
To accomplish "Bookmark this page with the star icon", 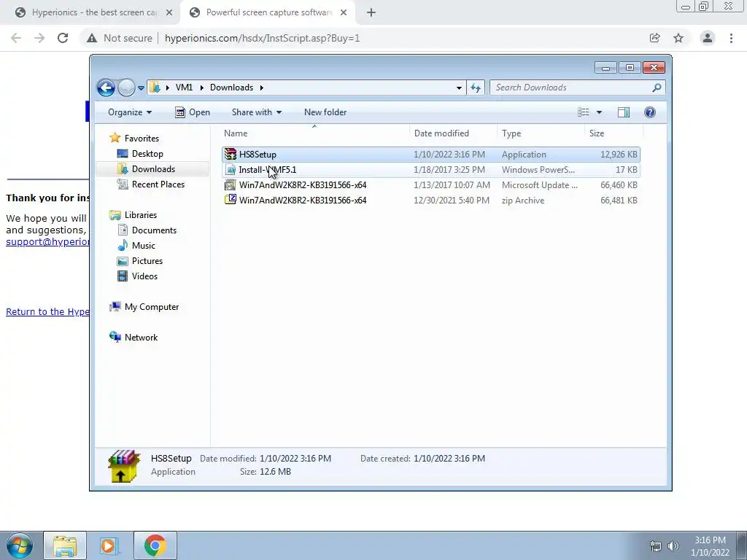I will pos(678,38).
